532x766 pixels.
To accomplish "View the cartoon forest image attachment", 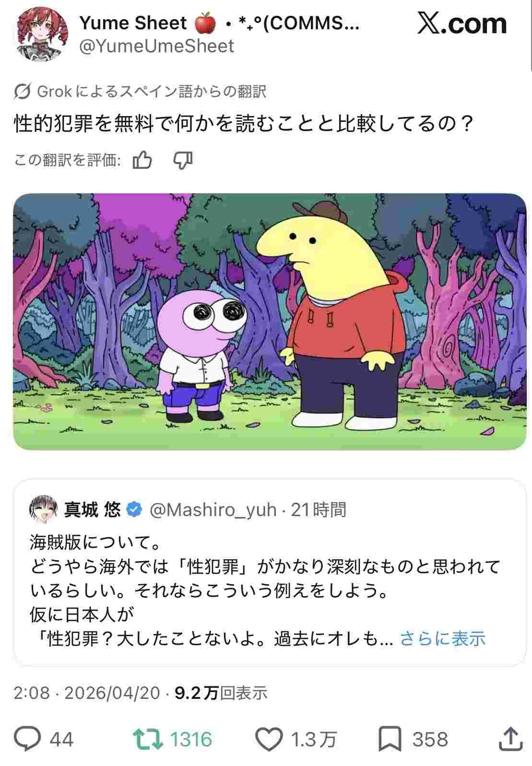I will (270, 321).
